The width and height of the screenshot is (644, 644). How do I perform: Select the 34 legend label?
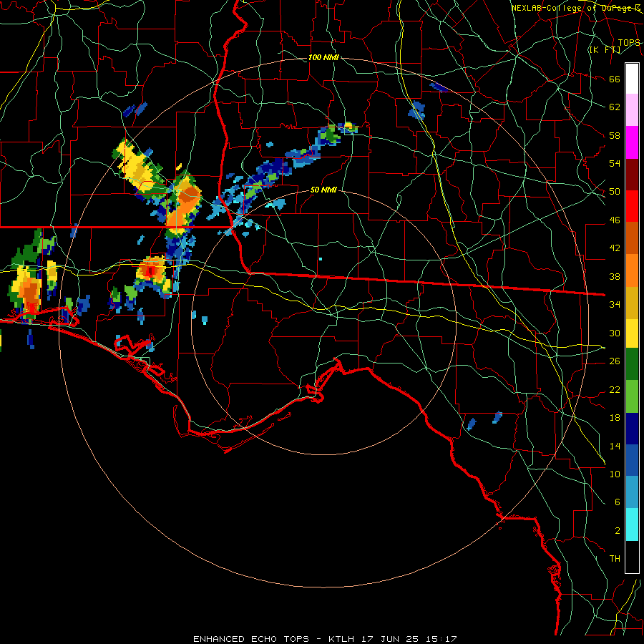[615, 305]
